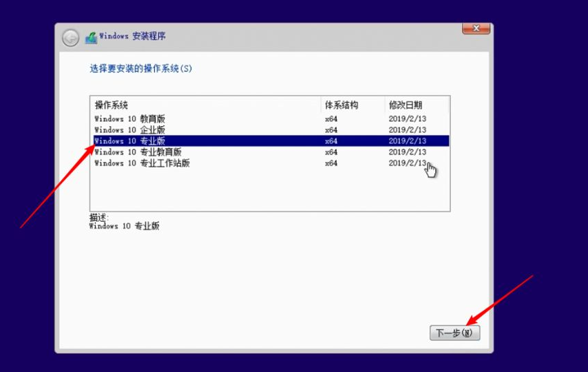
Task: Select Windows 10 专业工作站版 row
Action: coord(271,163)
